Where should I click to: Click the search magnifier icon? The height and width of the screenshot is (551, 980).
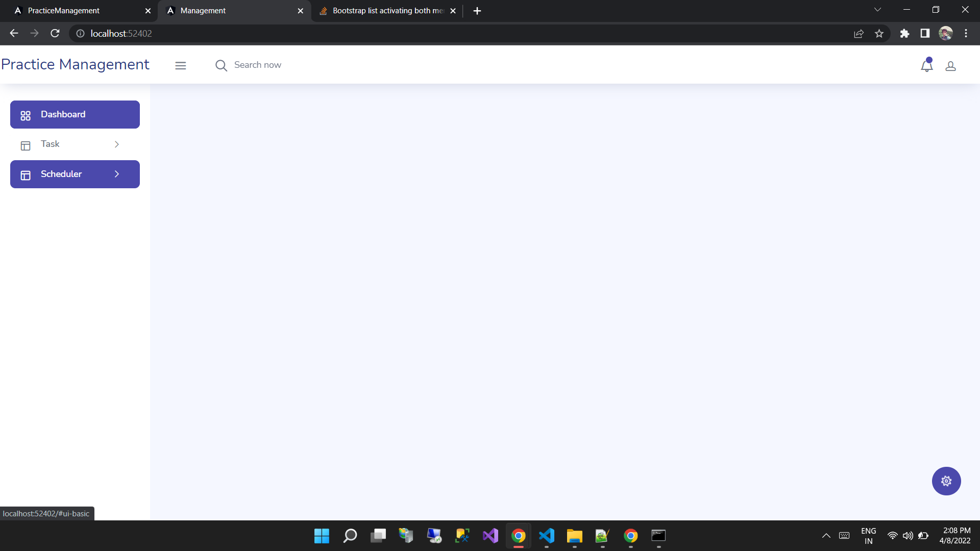pyautogui.click(x=221, y=65)
